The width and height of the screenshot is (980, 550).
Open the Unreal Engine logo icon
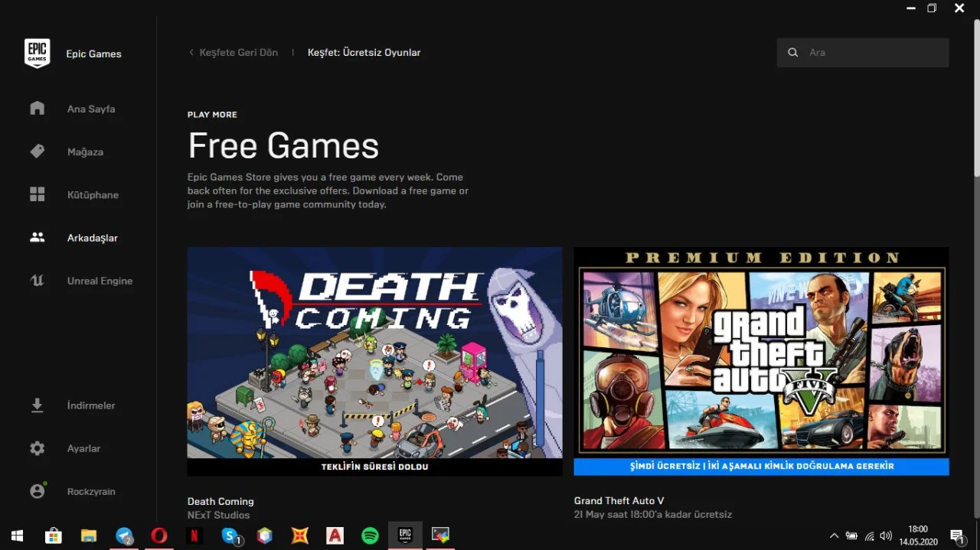pos(38,281)
